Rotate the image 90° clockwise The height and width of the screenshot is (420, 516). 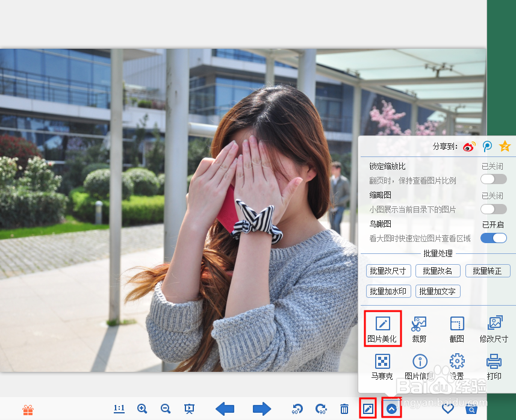click(321, 409)
